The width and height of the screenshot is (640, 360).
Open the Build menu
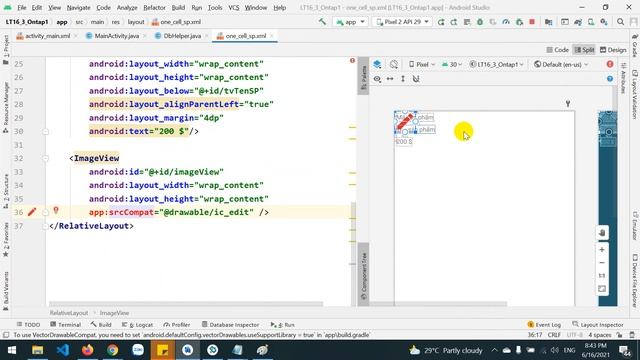click(178, 7)
